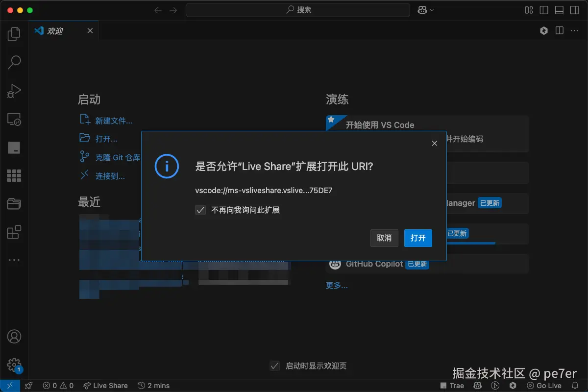
Task: Close the 欢迎 tab
Action: pyautogui.click(x=90, y=31)
